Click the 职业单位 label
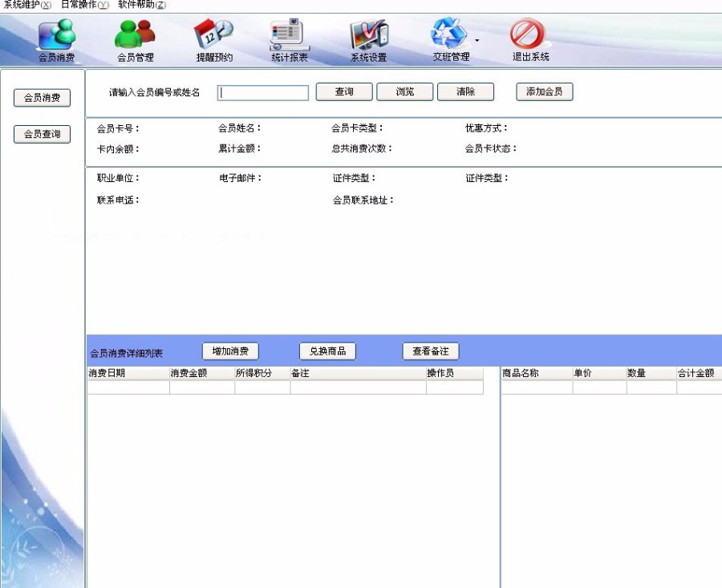Viewport: 722px width, 588px height. [119, 178]
